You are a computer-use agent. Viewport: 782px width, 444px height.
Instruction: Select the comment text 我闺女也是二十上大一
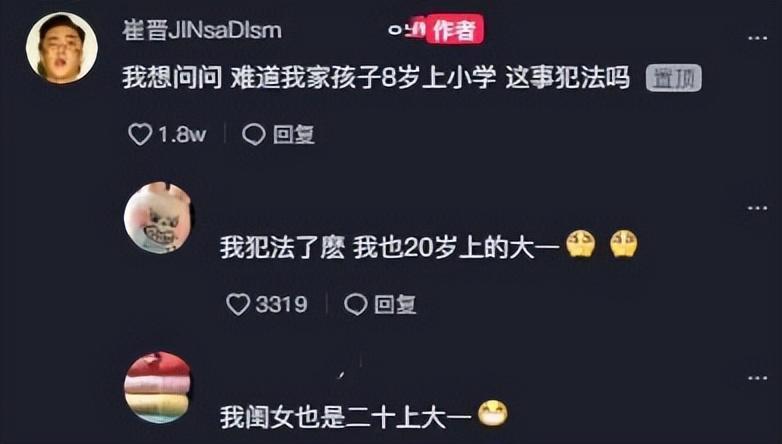click(346, 417)
